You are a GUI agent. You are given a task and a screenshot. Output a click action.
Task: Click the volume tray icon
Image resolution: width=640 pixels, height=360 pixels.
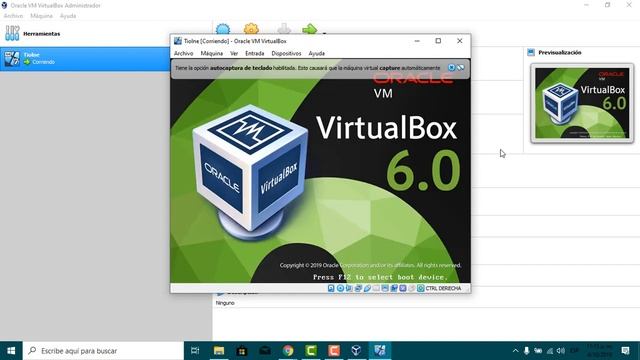point(561,351)
